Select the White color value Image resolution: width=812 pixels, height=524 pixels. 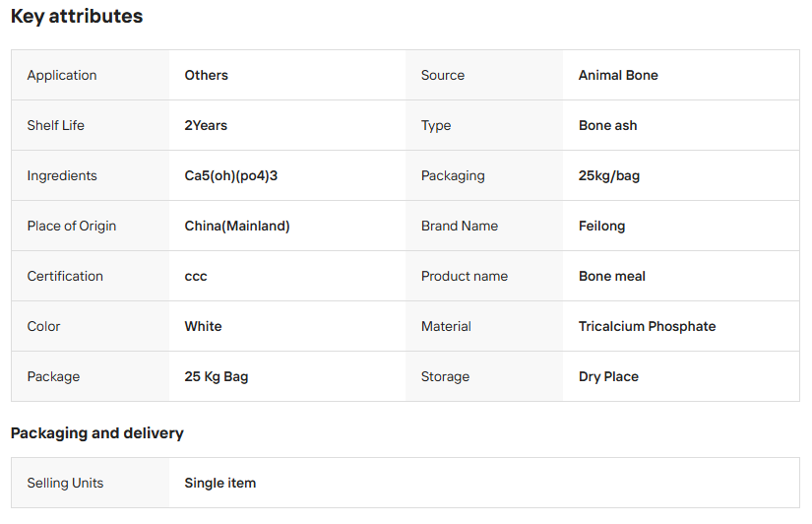click(203, 326)
